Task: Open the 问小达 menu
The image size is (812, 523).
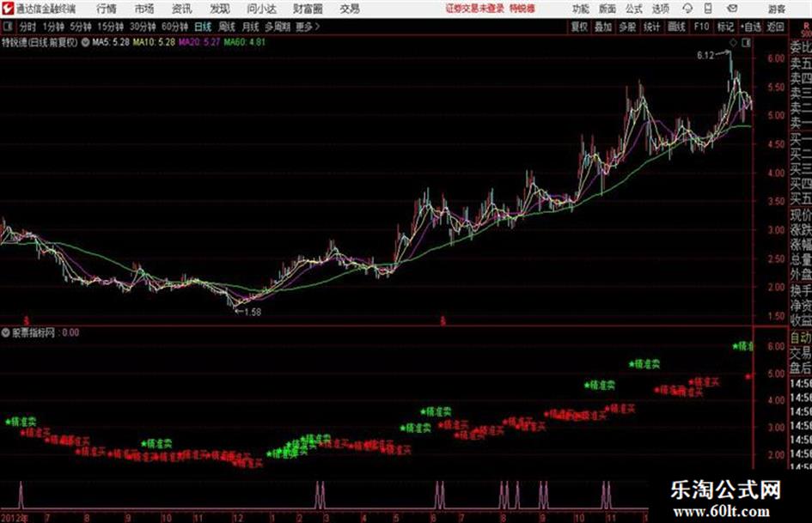Action: (x=261, y=9)
